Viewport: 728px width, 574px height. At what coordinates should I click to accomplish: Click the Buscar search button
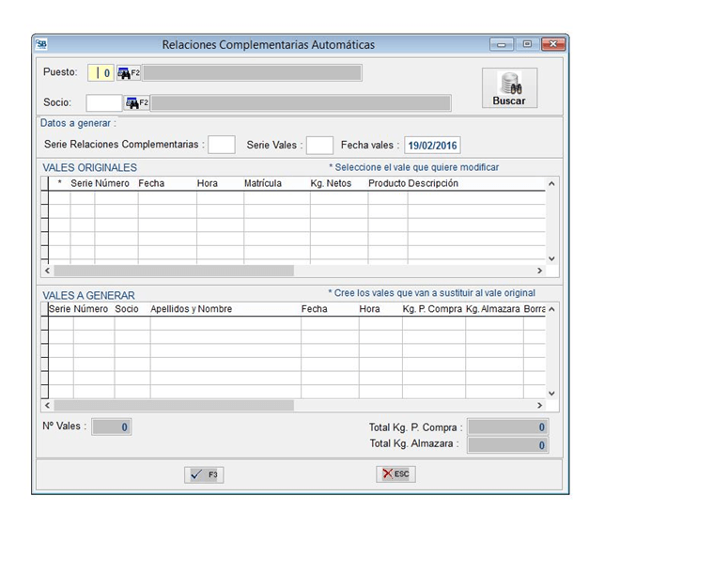[x=509, y=88]
